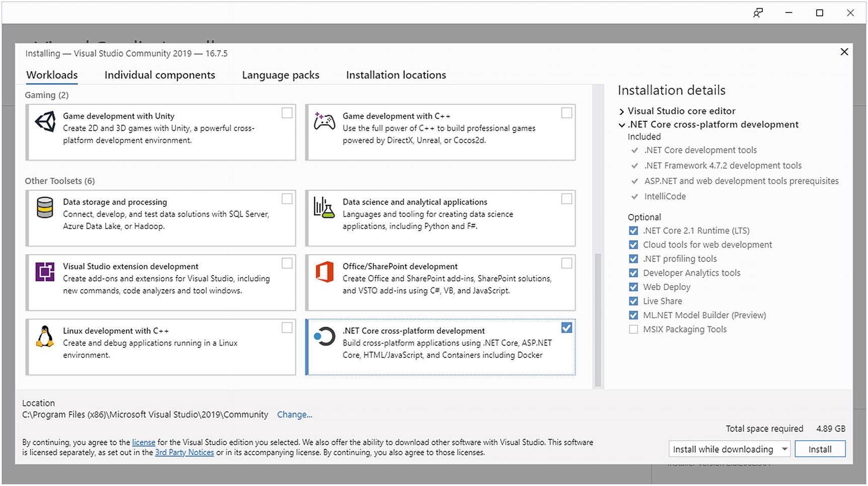Viewport: 868px width, 486px height.
Task: Enable MSIX Packaging Tools option
Action: pos(634,329)
